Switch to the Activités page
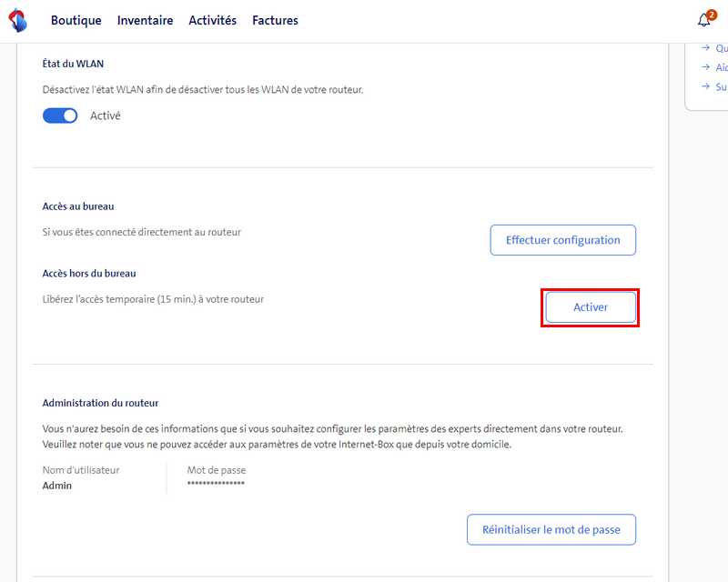This screenshot has width=728, height=582. point(212,20)
